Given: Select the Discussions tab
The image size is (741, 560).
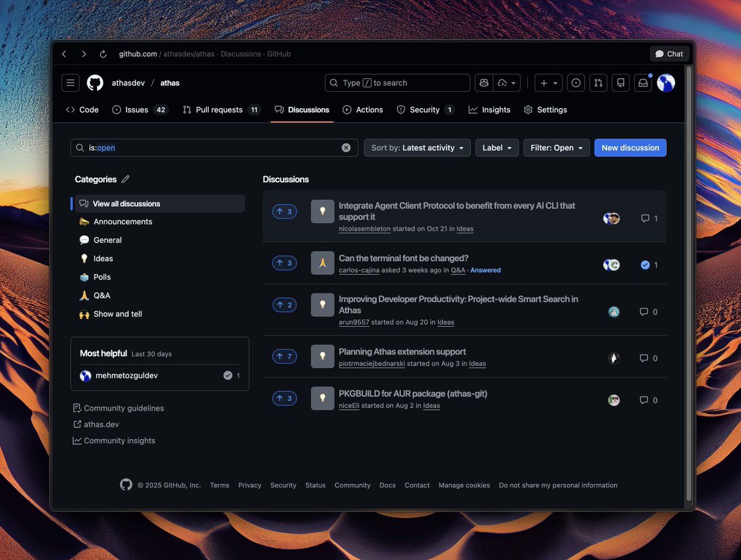Looking at the screenshot, I should 302,110.
